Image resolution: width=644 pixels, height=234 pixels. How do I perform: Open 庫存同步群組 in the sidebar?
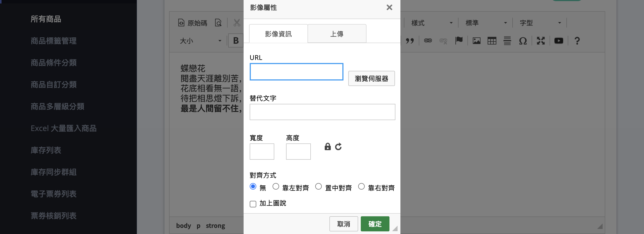(53, 172)
